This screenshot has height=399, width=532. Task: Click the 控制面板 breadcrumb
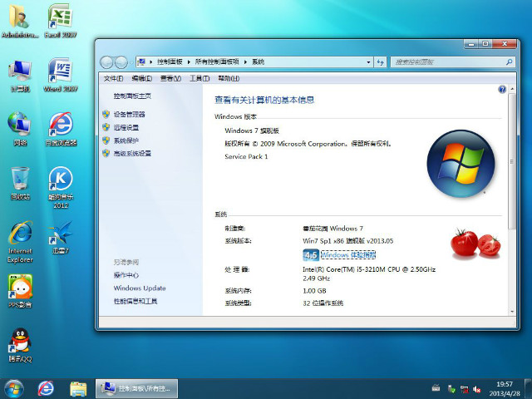click(x=170, y=62)
